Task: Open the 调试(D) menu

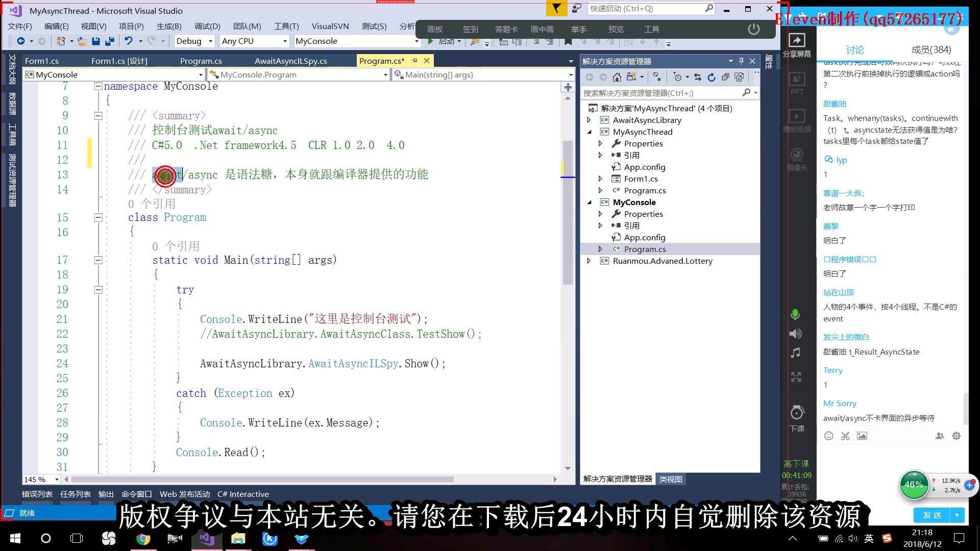Action: coord(207,27)
